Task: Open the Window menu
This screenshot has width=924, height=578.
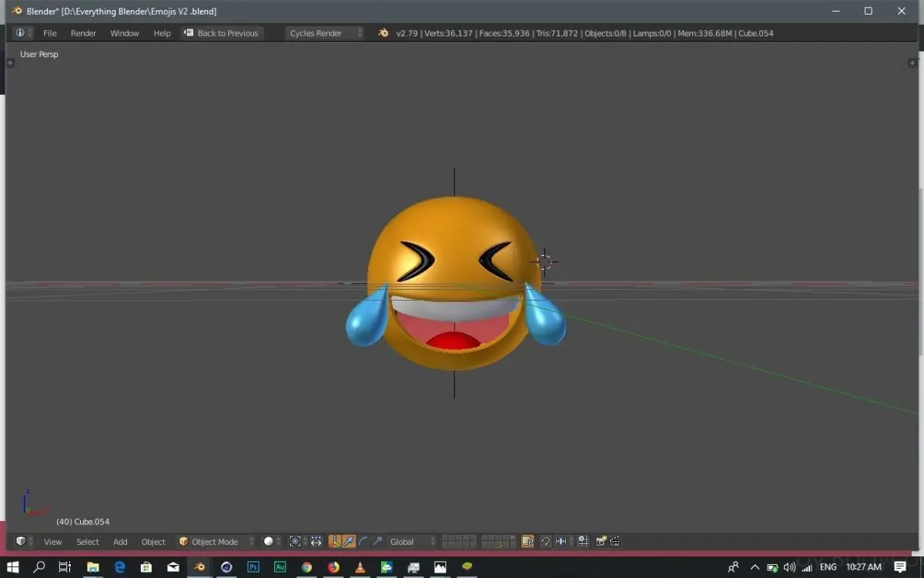Action: pos(125,33)
